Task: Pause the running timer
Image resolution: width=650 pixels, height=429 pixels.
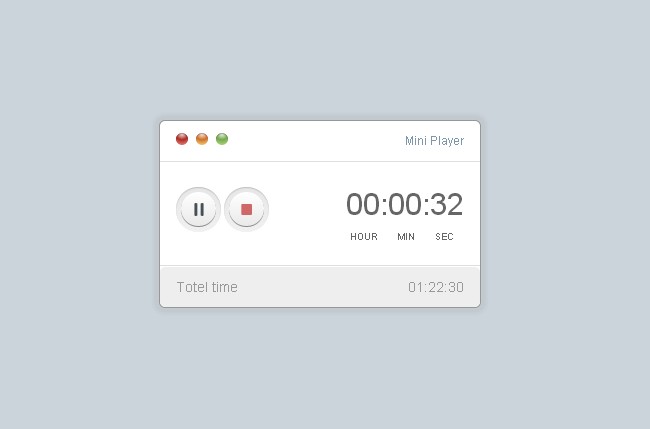Action: (x=198, y=209)
